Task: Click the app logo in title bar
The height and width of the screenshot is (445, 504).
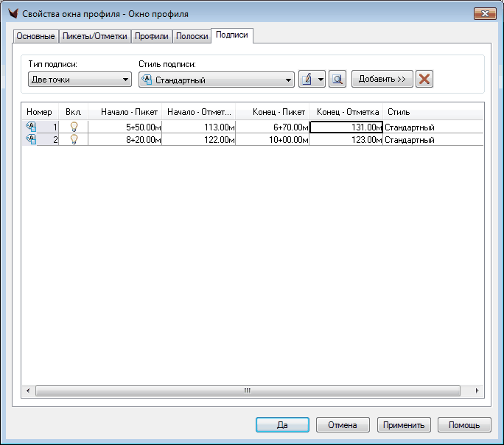Action: (x=12, y=14)
